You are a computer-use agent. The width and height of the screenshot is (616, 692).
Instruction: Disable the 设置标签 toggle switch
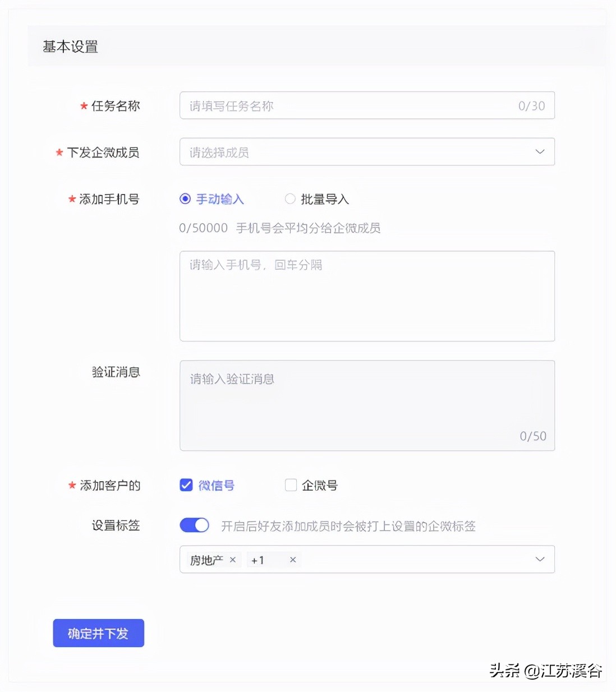tap(194, 525)
